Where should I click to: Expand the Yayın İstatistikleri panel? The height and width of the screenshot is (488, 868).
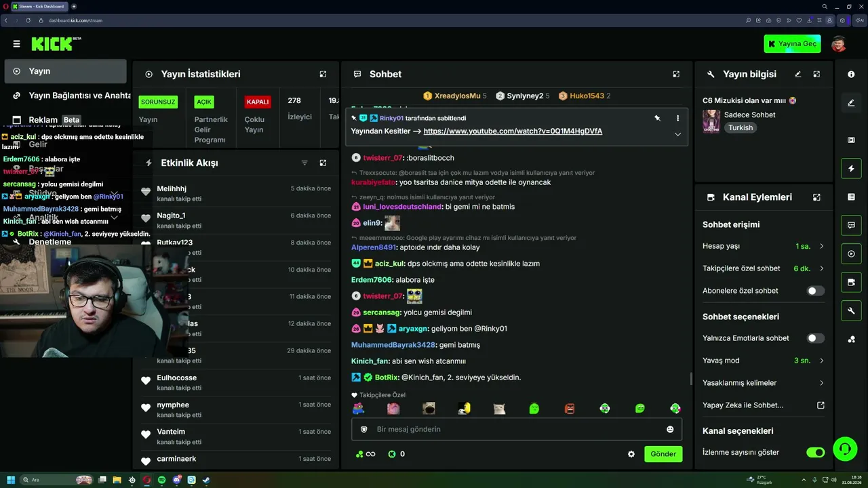pyautogui.click(x=323, y=74)
